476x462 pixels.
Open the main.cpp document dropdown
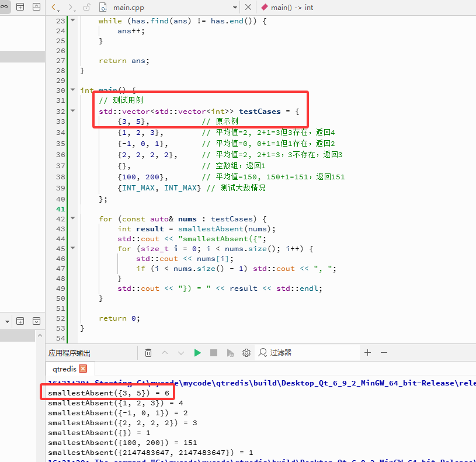pyautogui.click(x=235, y=7)
